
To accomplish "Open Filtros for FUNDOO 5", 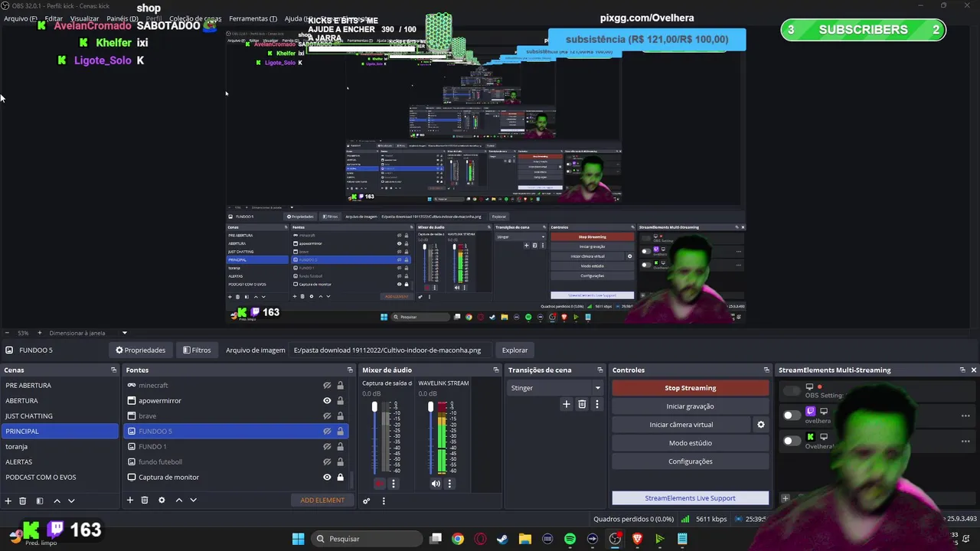I will point(197,350).
